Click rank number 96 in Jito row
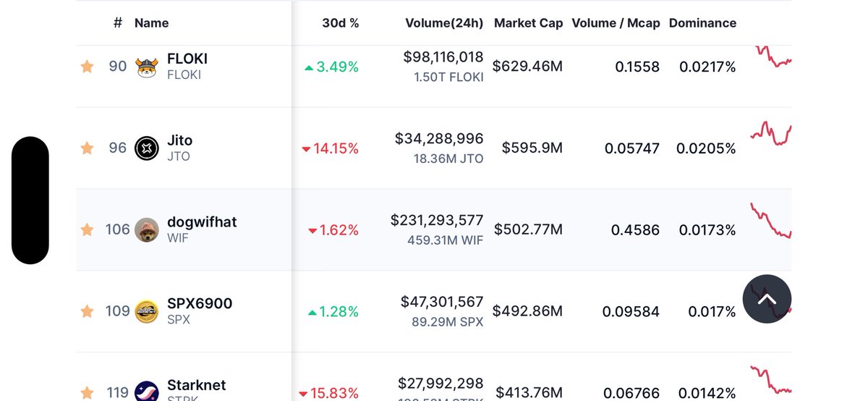 coord(118,148)
